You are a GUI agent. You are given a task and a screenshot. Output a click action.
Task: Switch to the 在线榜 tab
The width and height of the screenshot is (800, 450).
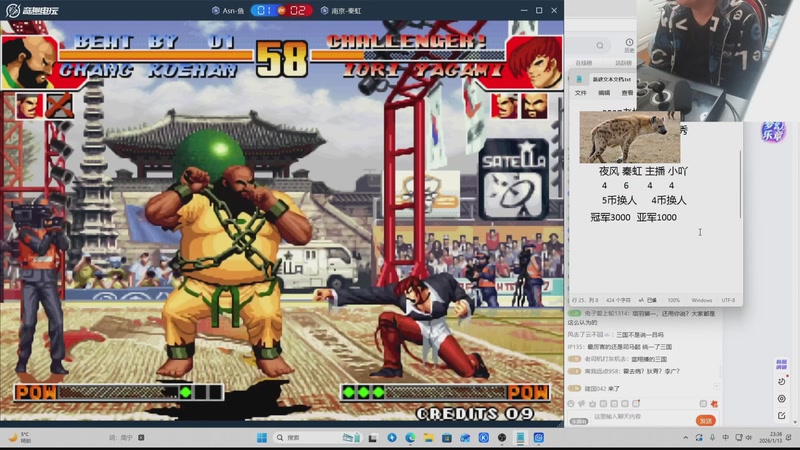(584, 63)
